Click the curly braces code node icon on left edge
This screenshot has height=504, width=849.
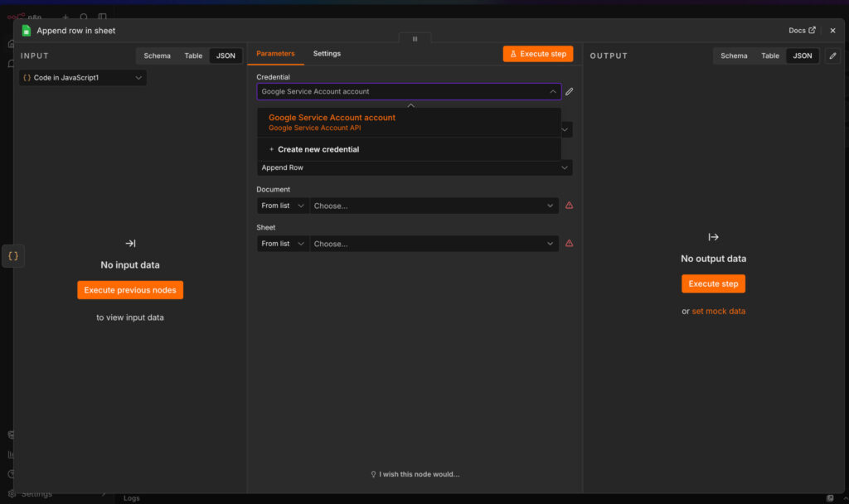(x=13, y=256)
